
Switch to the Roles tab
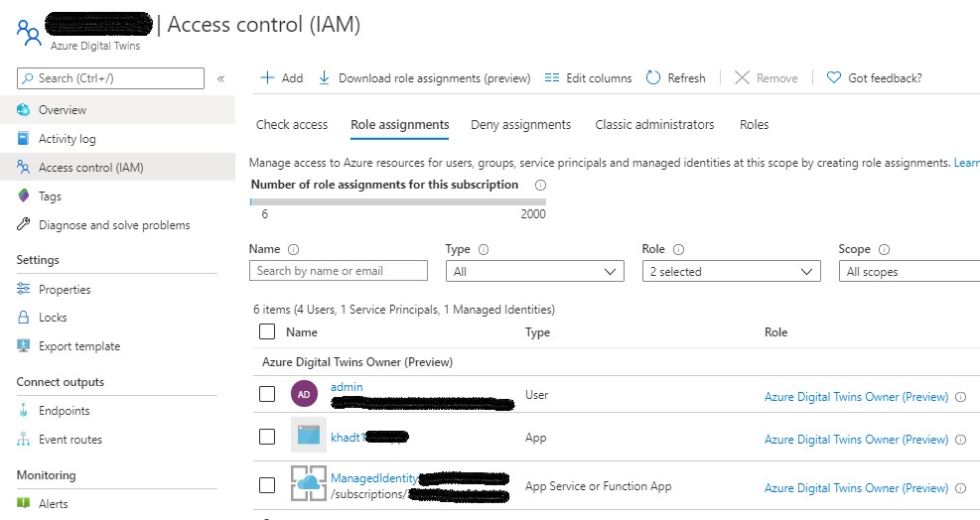[755, 124]
